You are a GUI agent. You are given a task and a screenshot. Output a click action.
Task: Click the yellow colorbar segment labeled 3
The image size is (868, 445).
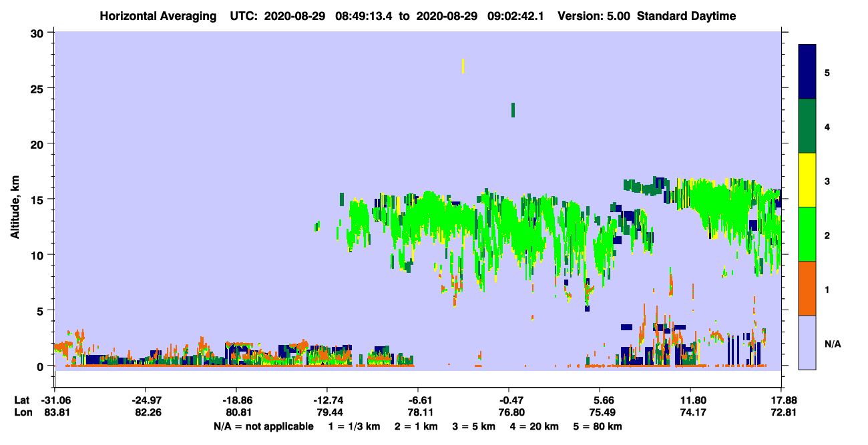click(x=807, y=180)
